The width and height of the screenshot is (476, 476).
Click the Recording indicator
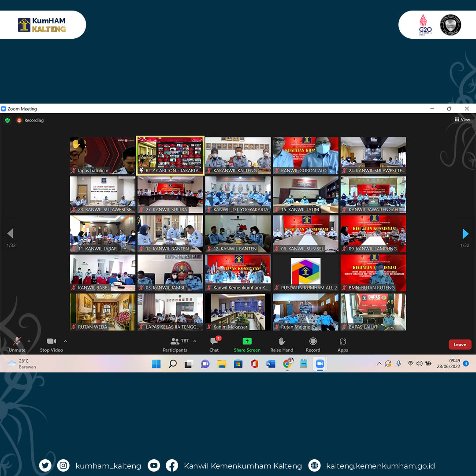pyautogui.click(x=30, y=120)
